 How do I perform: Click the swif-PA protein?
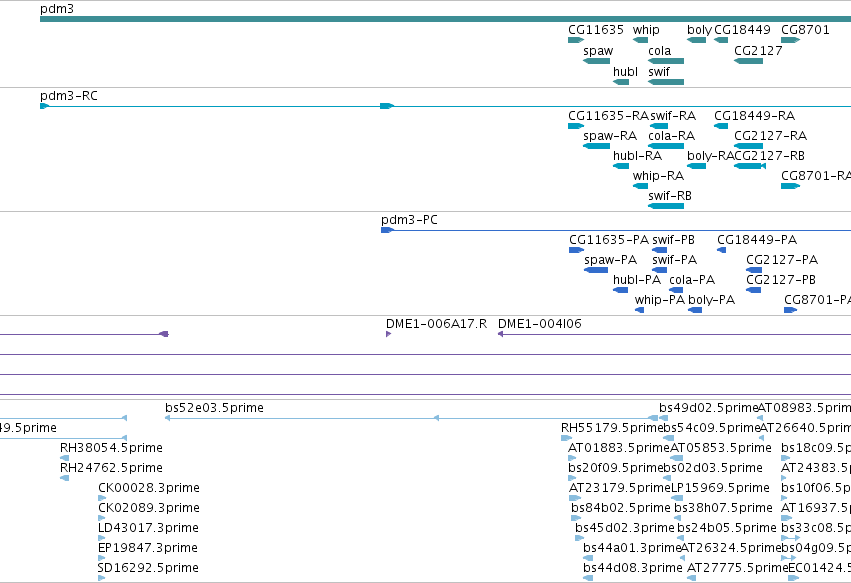[x=659, y=270]
